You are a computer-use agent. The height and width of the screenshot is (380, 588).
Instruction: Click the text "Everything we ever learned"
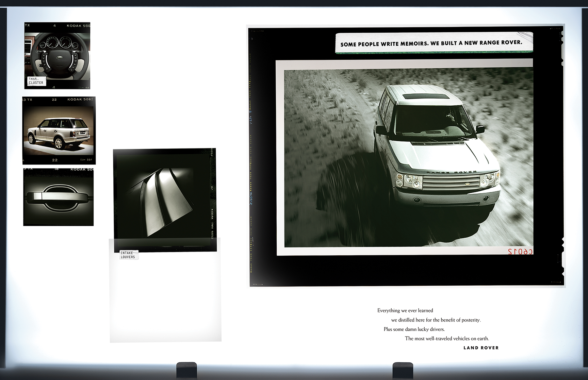(x=405, y=310)
